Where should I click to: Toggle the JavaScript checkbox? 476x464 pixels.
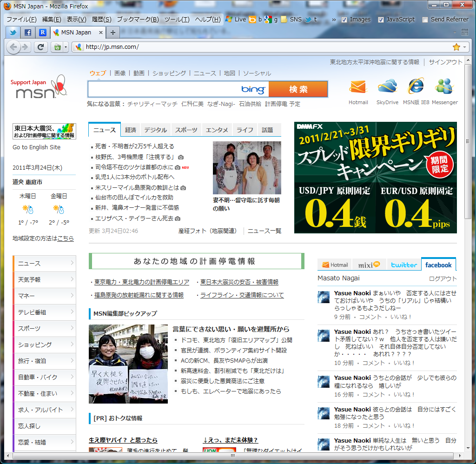[x=381, y=20]
